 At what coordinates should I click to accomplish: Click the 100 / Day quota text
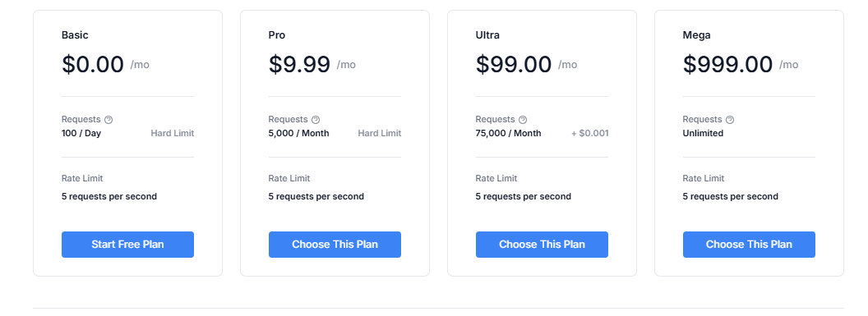coord(81,133)
